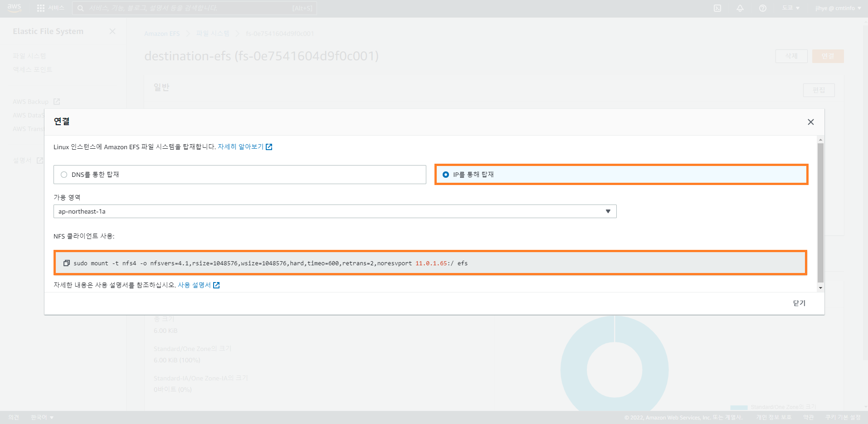Open the 한국어 language selector
868x424 pixels.
tap(42, 417)
